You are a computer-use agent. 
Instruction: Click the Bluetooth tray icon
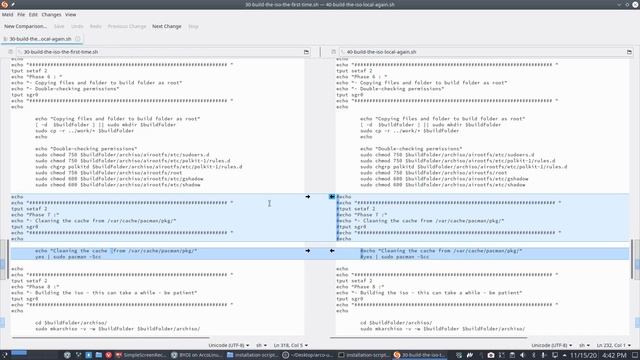click(533, 355)
